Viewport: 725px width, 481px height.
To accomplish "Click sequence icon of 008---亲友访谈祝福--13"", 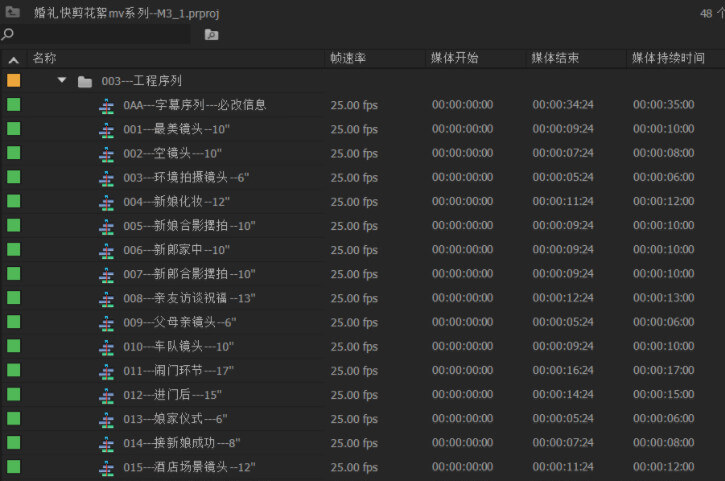I will tap(106, 300).
